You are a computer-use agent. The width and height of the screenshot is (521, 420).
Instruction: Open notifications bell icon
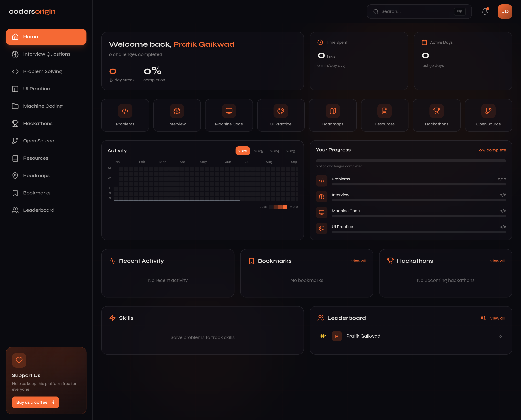click(x=485, y=11)
